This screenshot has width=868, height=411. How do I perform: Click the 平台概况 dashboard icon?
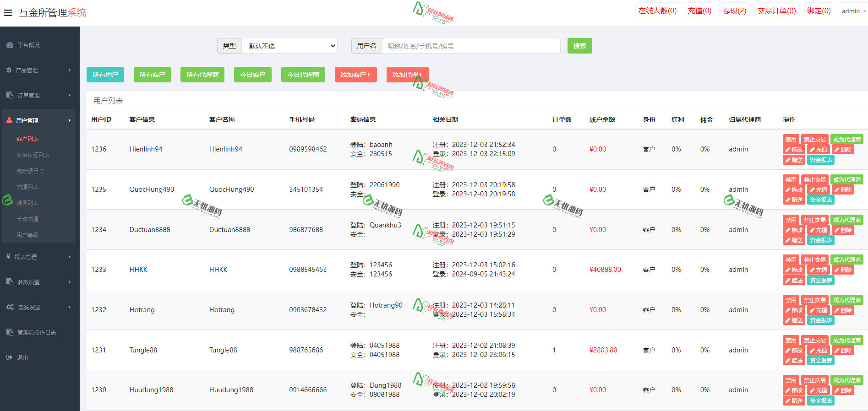(x=10, y=45)
